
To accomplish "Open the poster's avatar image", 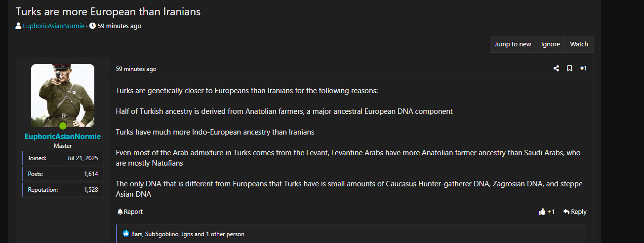I will point(63,96).
